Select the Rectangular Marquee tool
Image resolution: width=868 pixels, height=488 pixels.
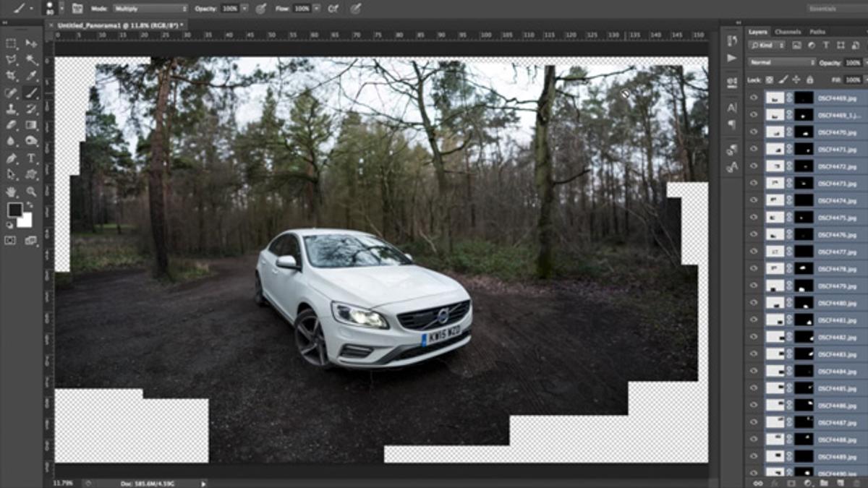point(12,44)
